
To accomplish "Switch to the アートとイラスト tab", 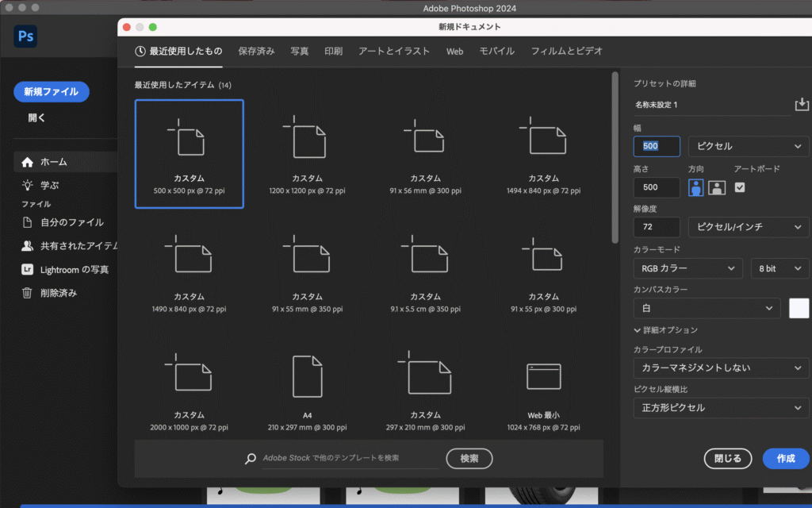I will click(x=393, y=51).
